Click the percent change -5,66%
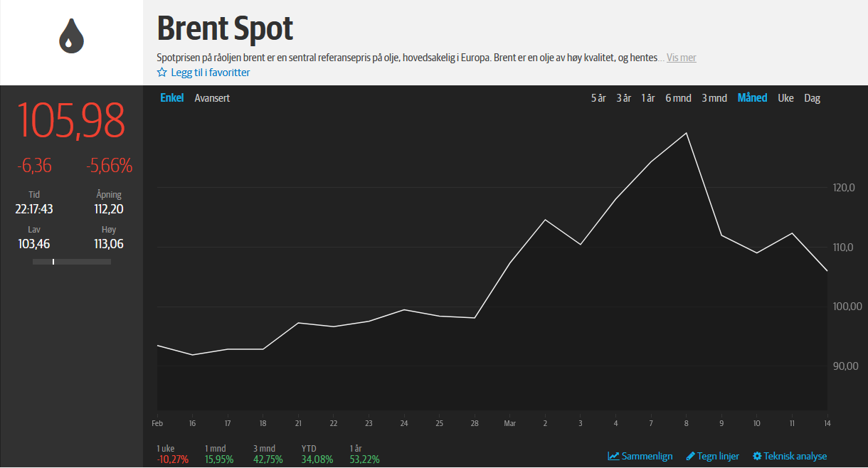The image size is (868, 468). point(110,166)
